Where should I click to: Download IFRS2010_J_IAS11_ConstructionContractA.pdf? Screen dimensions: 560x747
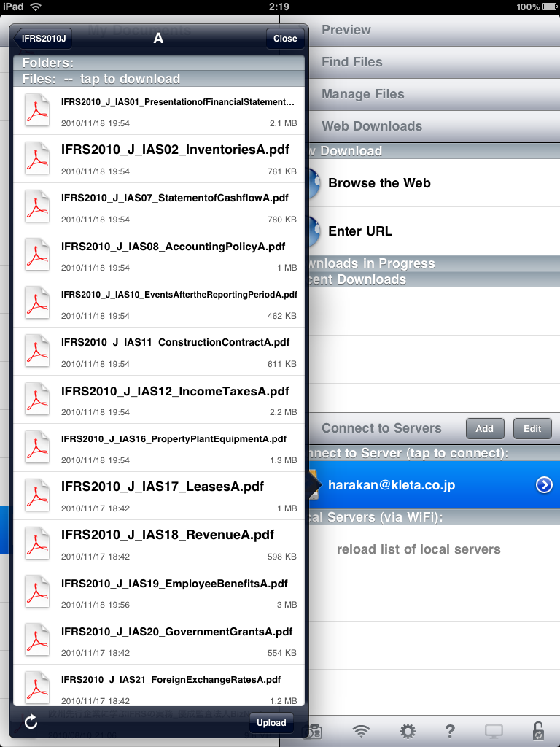(x=159, y=351)
